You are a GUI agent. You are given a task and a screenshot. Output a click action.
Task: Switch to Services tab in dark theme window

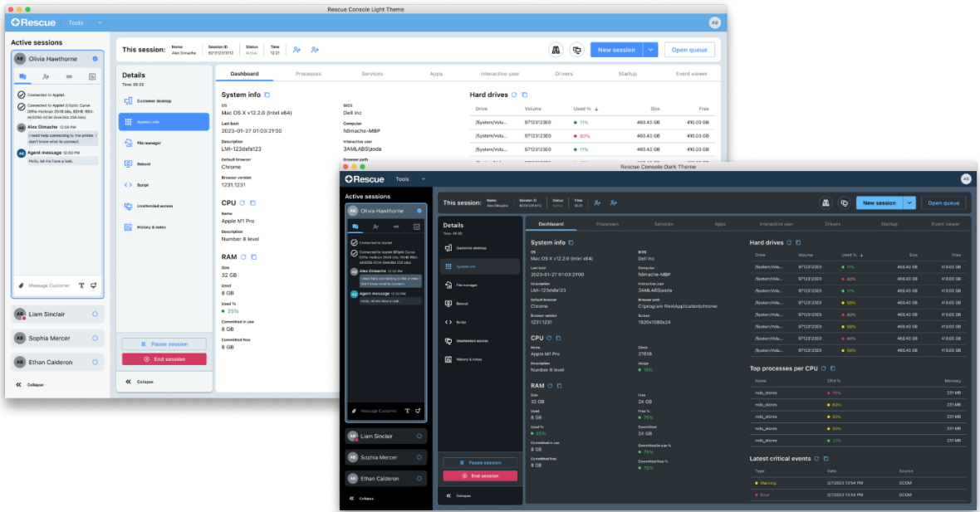click(664, 224)
